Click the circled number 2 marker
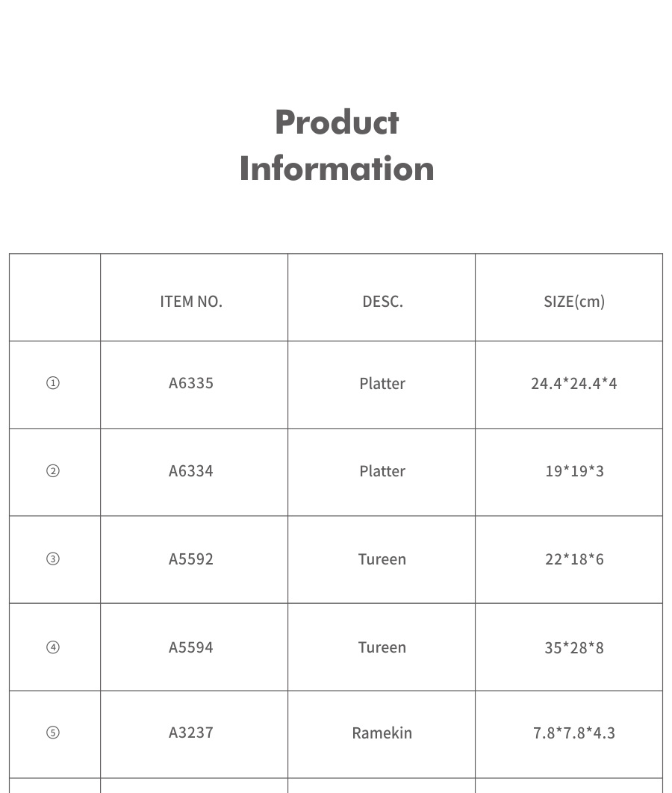Image resolution: width=672 pixels, height=793 pixels. 53,471
